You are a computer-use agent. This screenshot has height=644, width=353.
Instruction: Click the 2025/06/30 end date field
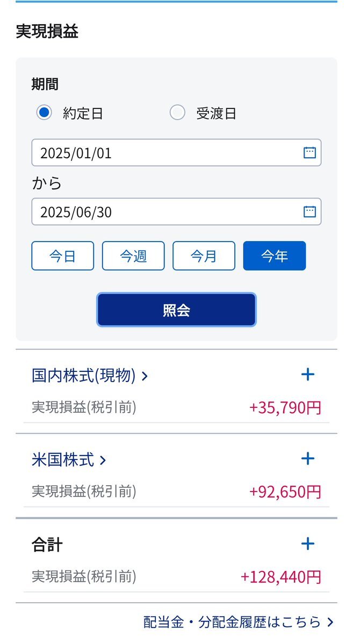coord(176,211)
